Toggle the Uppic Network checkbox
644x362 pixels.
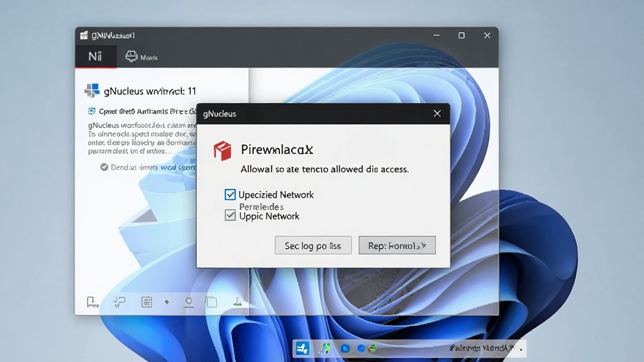tap(230, 215)
